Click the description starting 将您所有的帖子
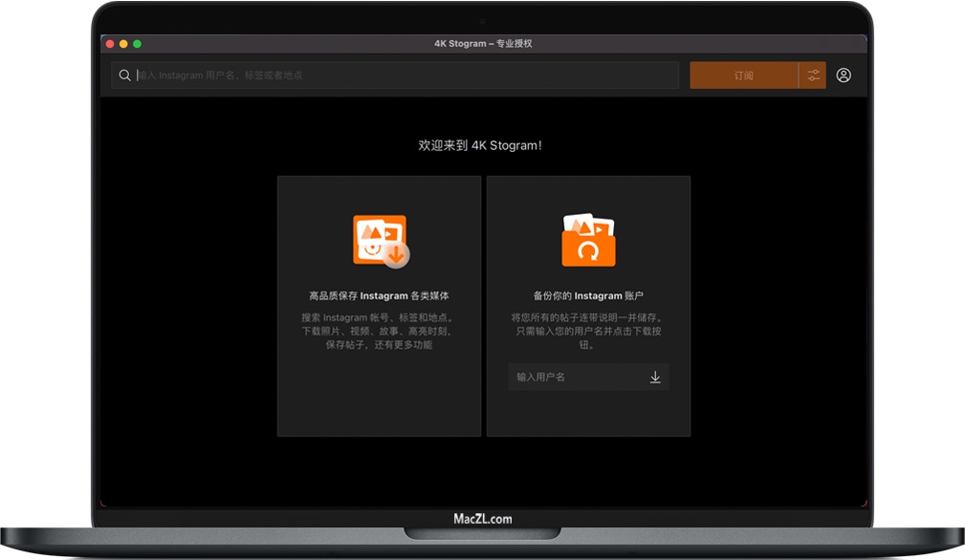 [588, 331]
